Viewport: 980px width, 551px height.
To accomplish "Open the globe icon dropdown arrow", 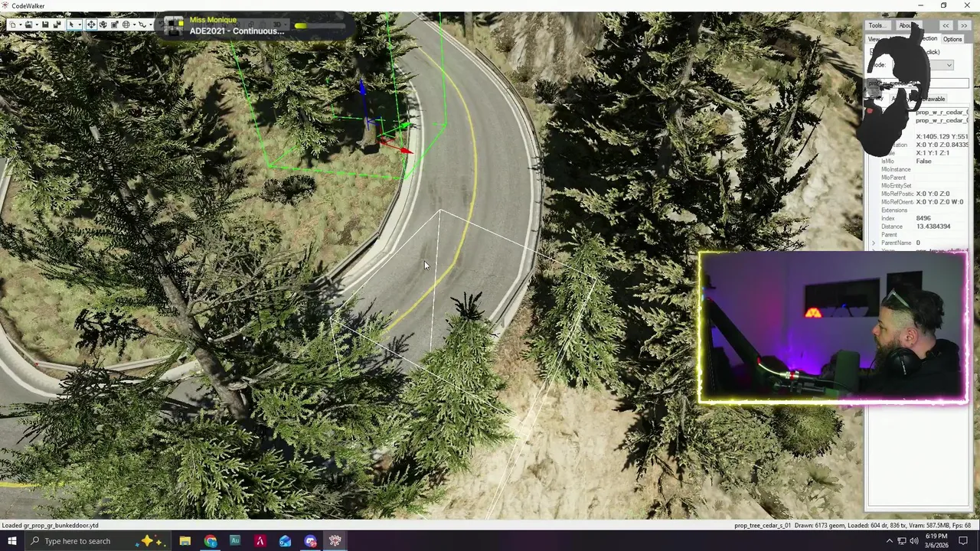I will 134,24.
